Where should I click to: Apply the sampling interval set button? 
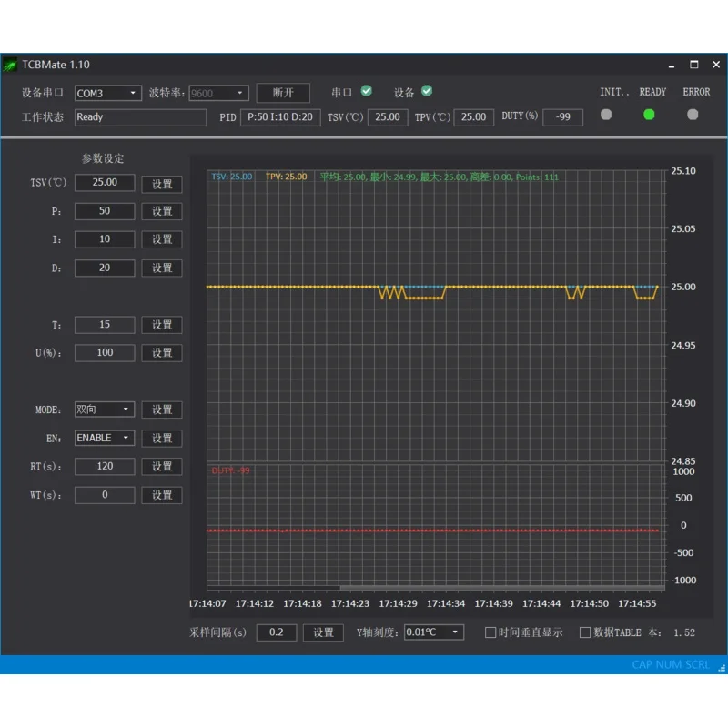(323, 632)
